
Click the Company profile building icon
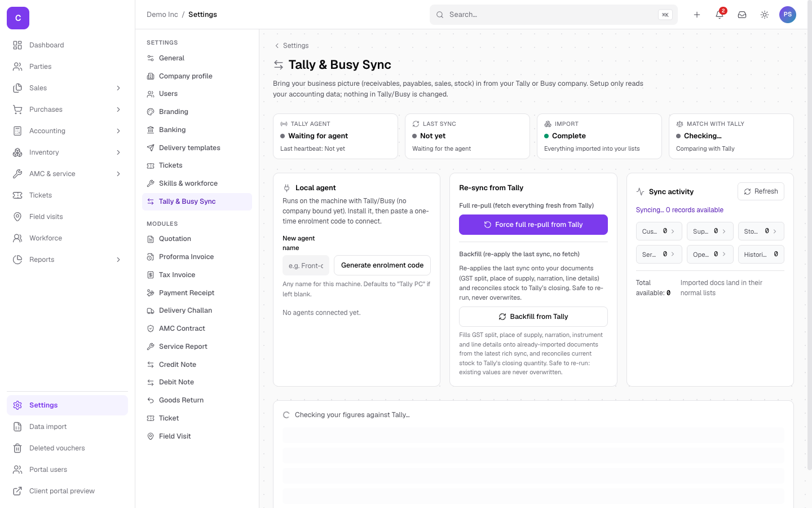coord(151,76)
